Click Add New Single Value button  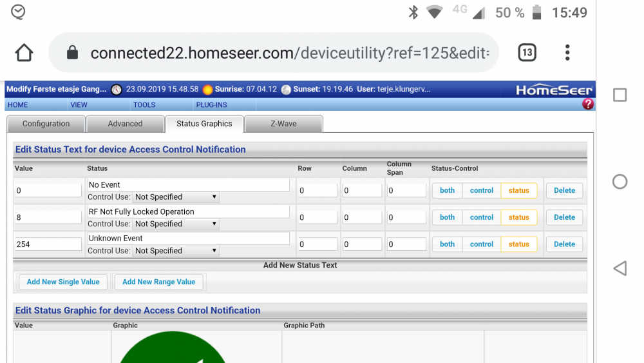(x=63, y=282)
